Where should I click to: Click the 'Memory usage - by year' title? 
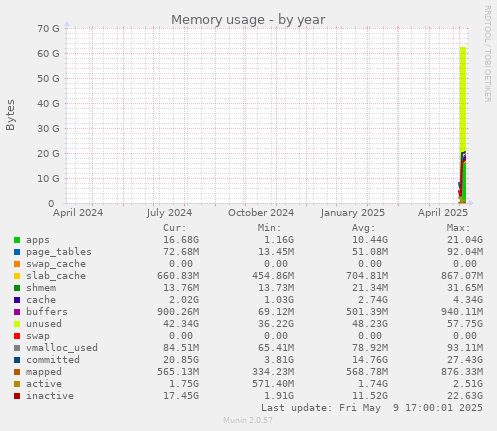click(x=248, y=20)
